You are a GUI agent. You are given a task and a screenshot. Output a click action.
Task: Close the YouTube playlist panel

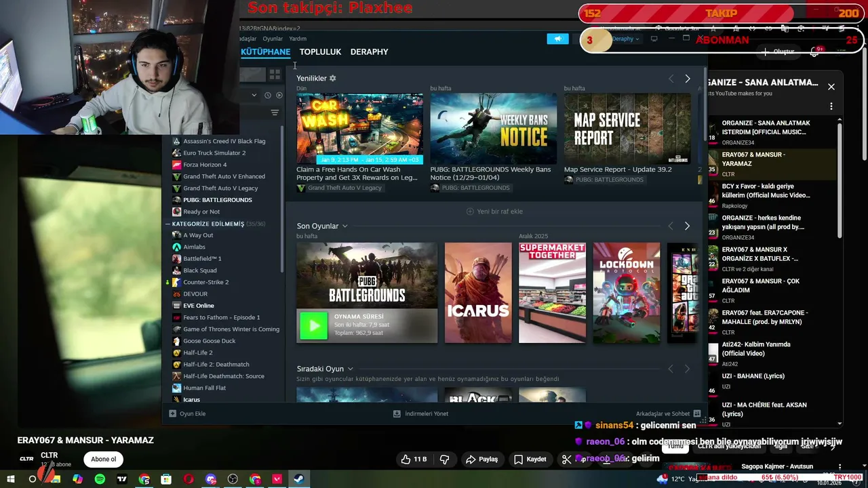(831, 87)
